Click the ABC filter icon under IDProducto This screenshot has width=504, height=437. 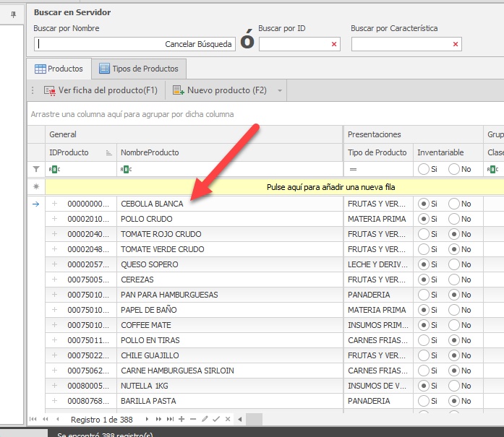tap(54, 169)
